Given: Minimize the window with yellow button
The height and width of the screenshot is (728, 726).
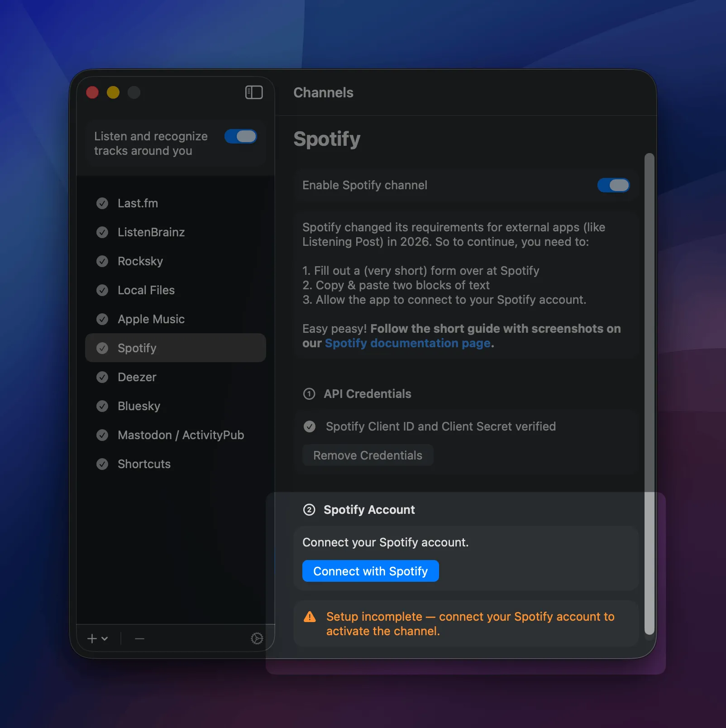Looking at the screenshot, I should 113,92.
